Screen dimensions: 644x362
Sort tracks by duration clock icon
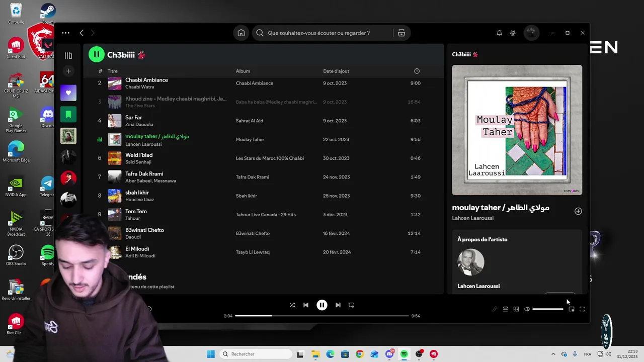[x=417, y=71]
